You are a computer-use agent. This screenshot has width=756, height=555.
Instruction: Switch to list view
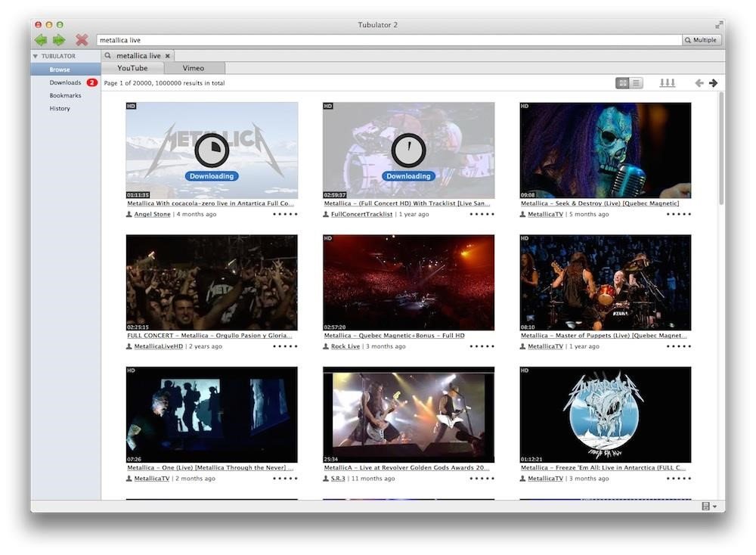coord(636,83)
